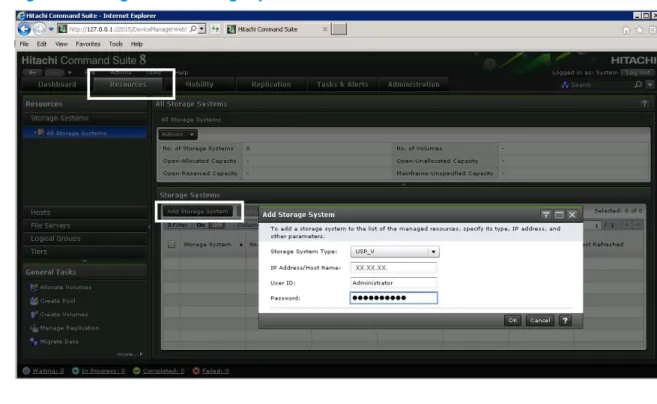Open the Internet Explorer home icon
Image resolution: width=657 pixels, height=404 pixels.
coord(626,30)
